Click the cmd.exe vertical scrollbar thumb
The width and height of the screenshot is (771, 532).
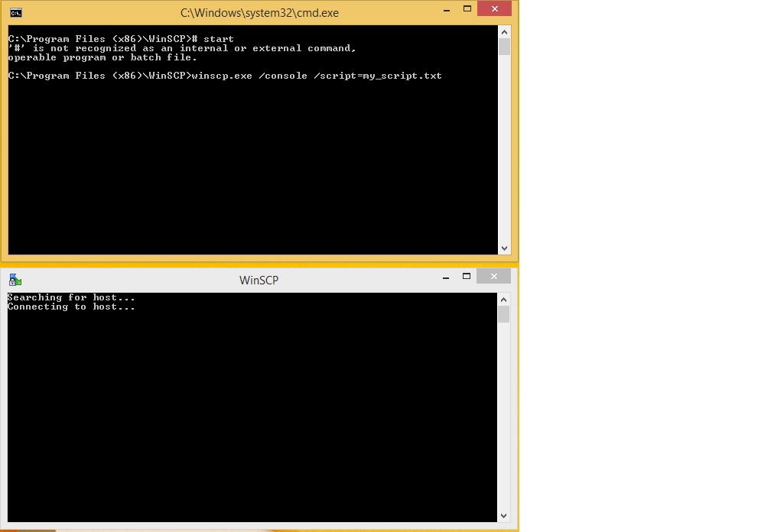pos(504,47)
